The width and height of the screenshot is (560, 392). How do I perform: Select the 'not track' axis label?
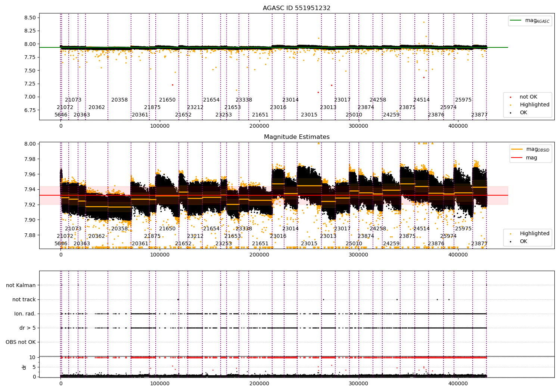(x=24, y=299)
